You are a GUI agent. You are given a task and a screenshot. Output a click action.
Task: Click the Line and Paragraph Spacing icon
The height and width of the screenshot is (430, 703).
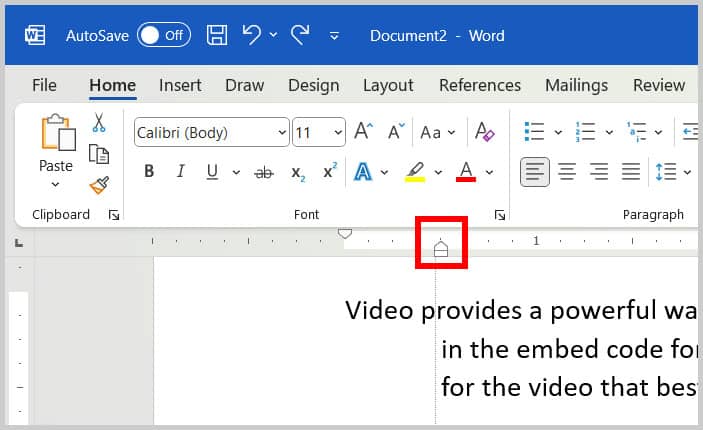666,172
